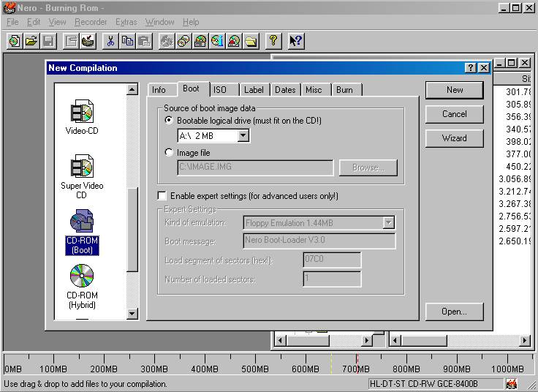
Task: Open the Window menu
Action: point(159,22)
